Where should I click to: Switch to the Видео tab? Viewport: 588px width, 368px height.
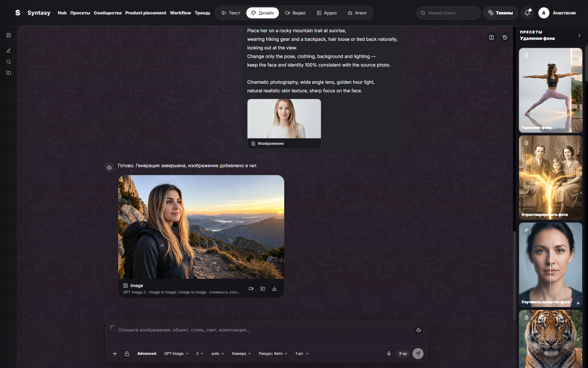coord(295,13)
